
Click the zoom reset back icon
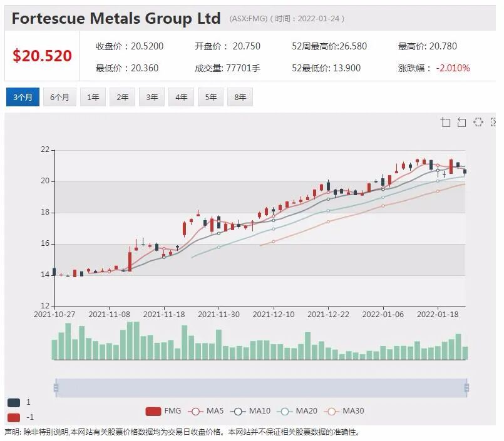(x=461, y=123)
